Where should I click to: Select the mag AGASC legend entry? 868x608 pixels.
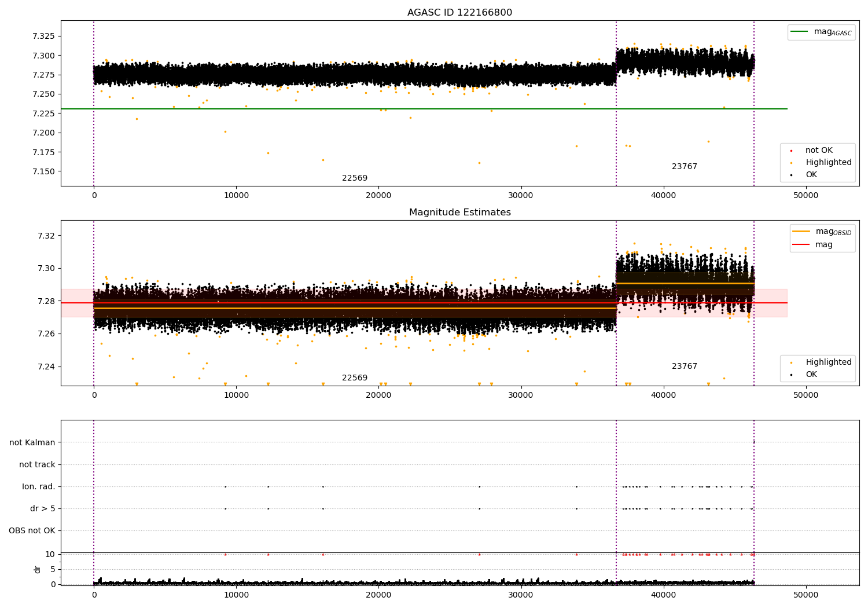(822, 32)
